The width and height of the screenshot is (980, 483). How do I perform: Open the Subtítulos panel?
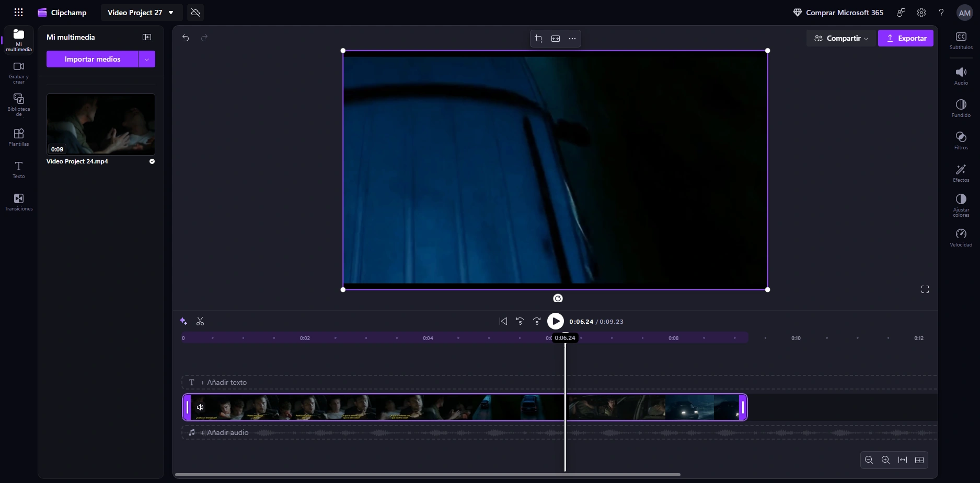click(x=961, y=41)
